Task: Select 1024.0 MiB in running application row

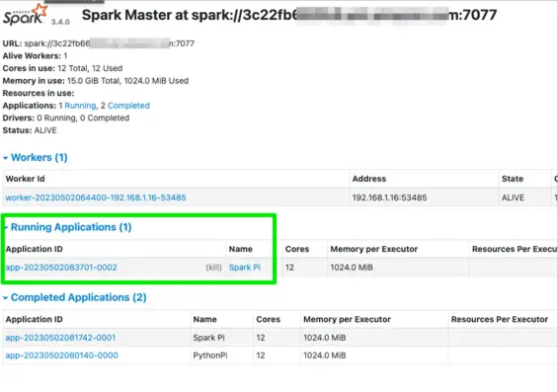Action: pyautogui.click(x=352, y=268)
